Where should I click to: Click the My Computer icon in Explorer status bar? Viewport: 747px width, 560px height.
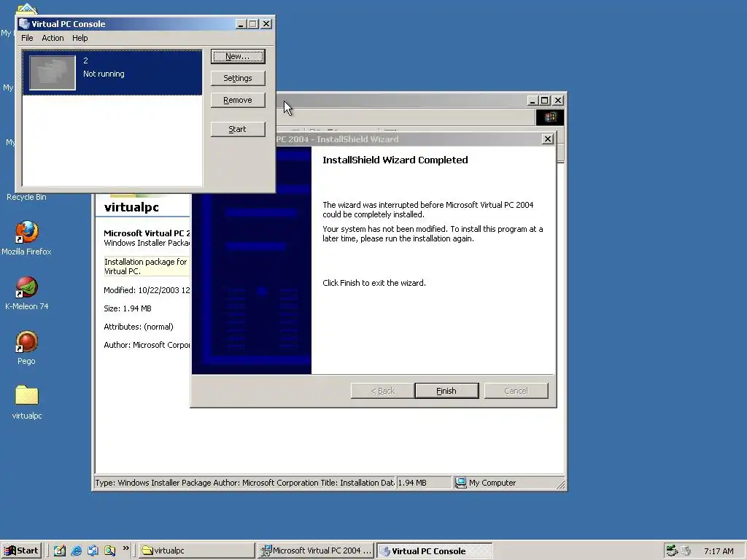point(460,483)
